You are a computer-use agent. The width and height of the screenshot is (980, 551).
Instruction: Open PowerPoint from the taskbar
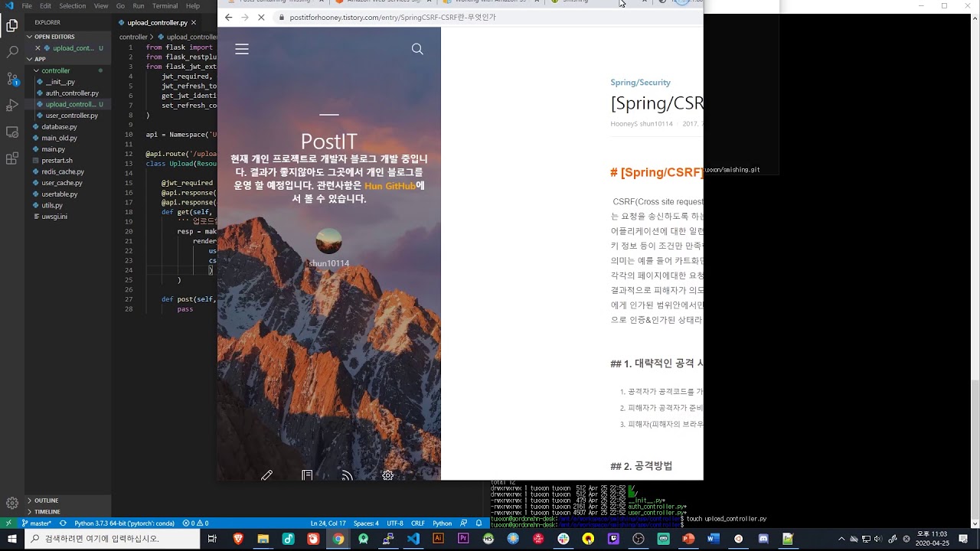pos(688,539)
